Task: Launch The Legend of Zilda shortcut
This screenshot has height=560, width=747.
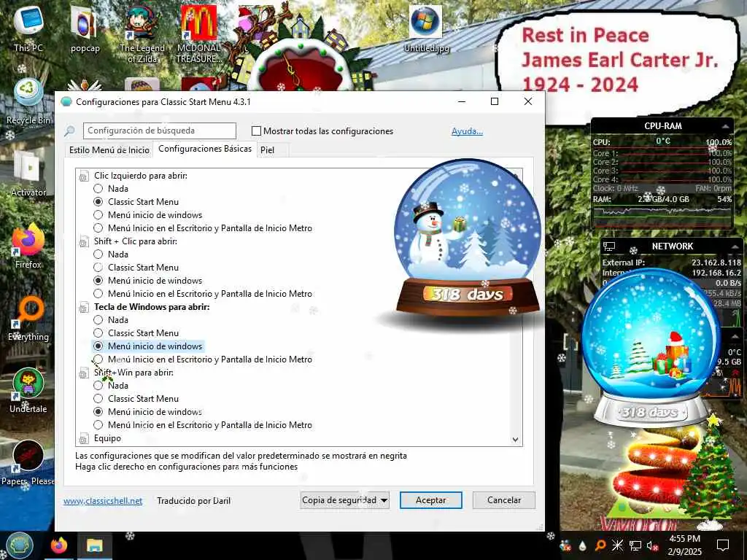Action: [142, 34]
